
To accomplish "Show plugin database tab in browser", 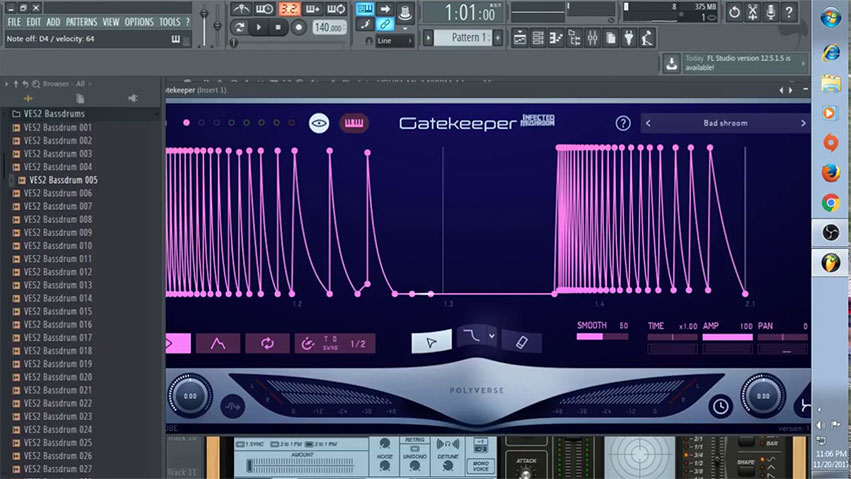I will 133,98.
